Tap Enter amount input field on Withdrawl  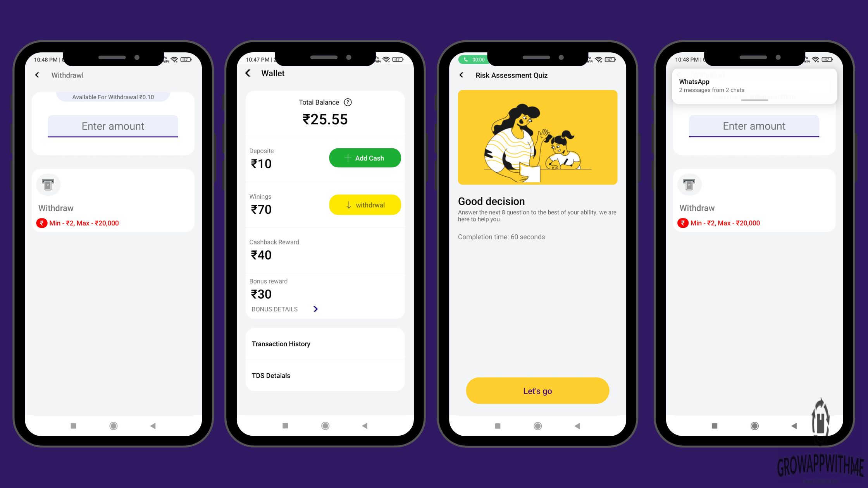click(113, 126)
